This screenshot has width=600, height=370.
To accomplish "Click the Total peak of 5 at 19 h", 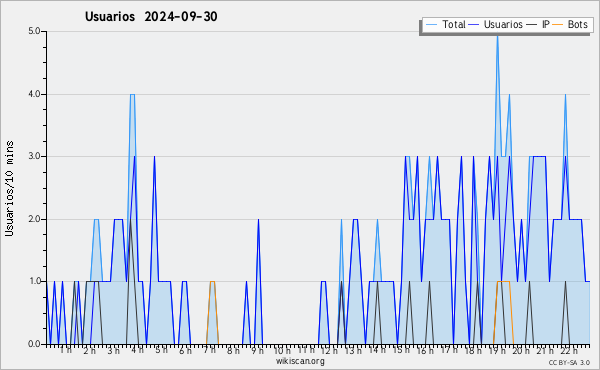I will tap(497, 36).
